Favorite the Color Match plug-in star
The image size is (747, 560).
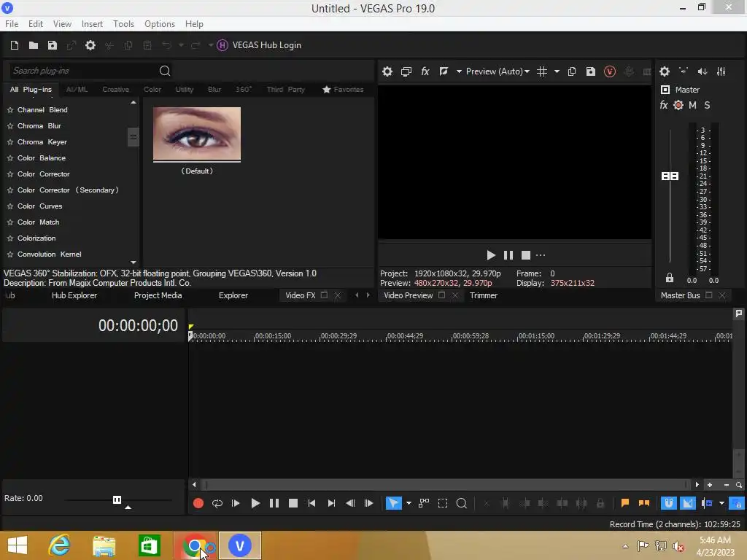click(10, 222)
